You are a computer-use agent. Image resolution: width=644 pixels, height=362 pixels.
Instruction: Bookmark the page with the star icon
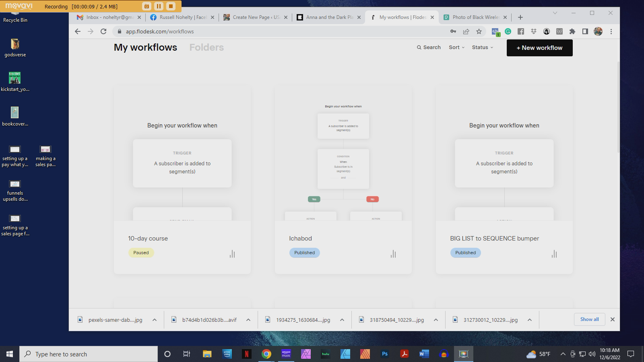[x=479, y=31]
